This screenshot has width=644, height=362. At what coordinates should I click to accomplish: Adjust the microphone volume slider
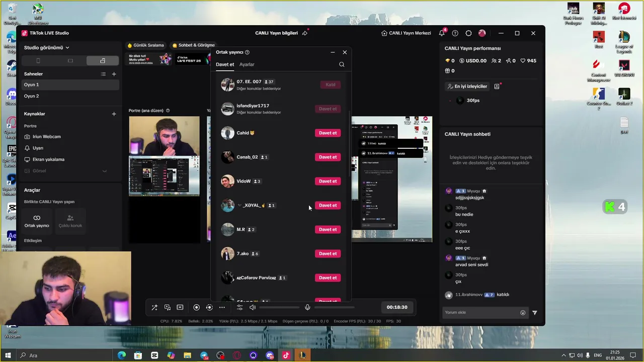click(334, 307)
